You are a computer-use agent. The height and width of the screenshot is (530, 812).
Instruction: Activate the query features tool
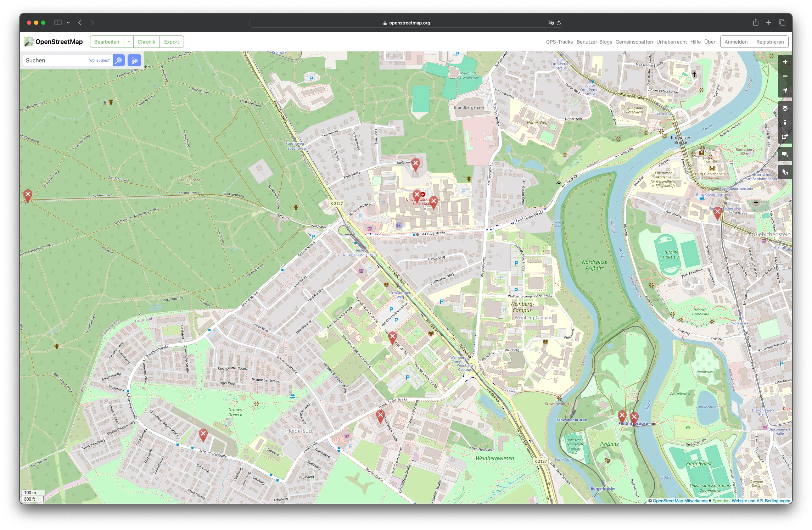click(x=785, y=172)
